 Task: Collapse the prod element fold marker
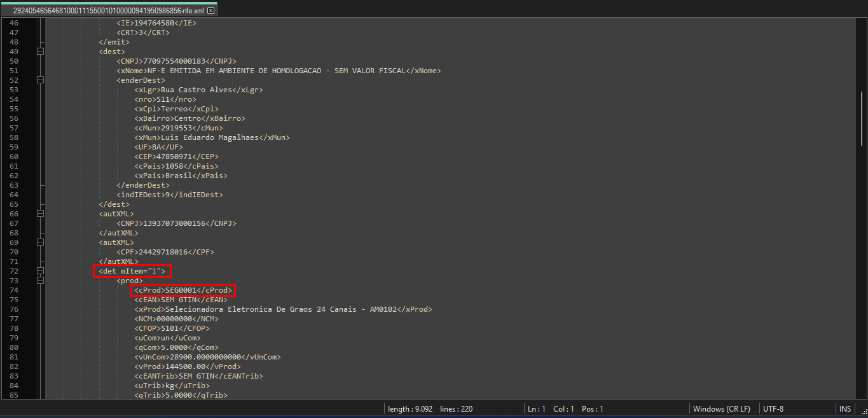click(41, 281)
